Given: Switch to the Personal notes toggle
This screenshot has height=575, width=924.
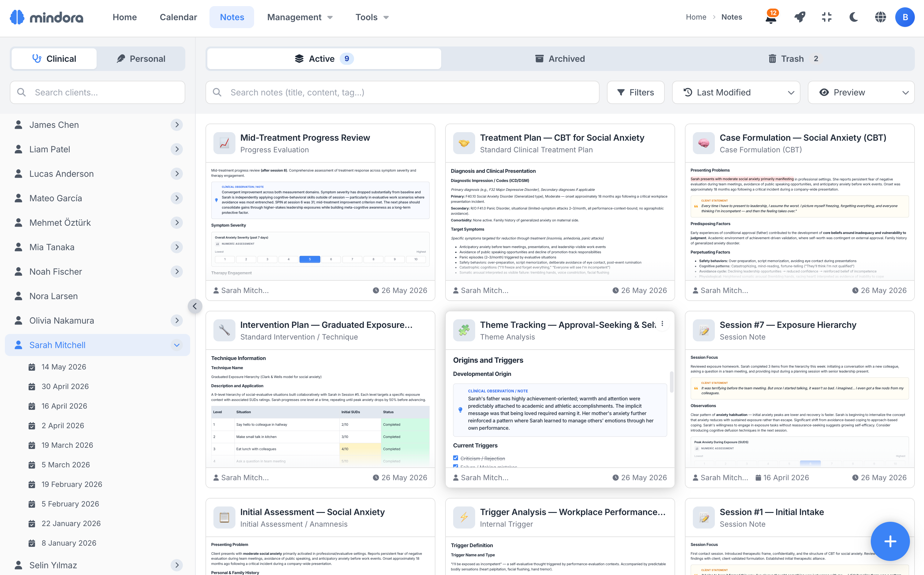Looking at the screenshot, I should point(141,58).
